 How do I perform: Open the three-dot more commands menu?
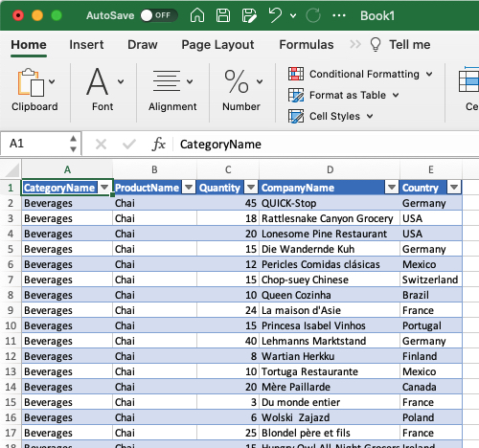click(339, 15)
